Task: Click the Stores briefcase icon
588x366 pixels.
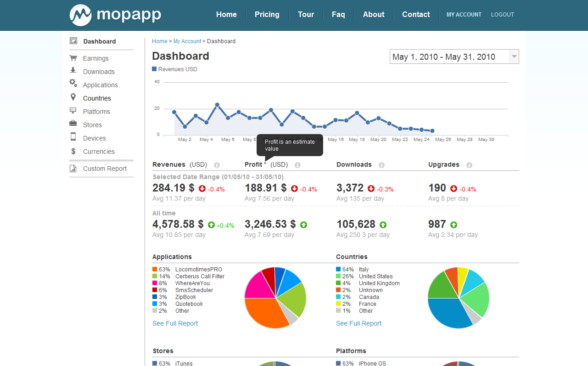Action: 73,124
